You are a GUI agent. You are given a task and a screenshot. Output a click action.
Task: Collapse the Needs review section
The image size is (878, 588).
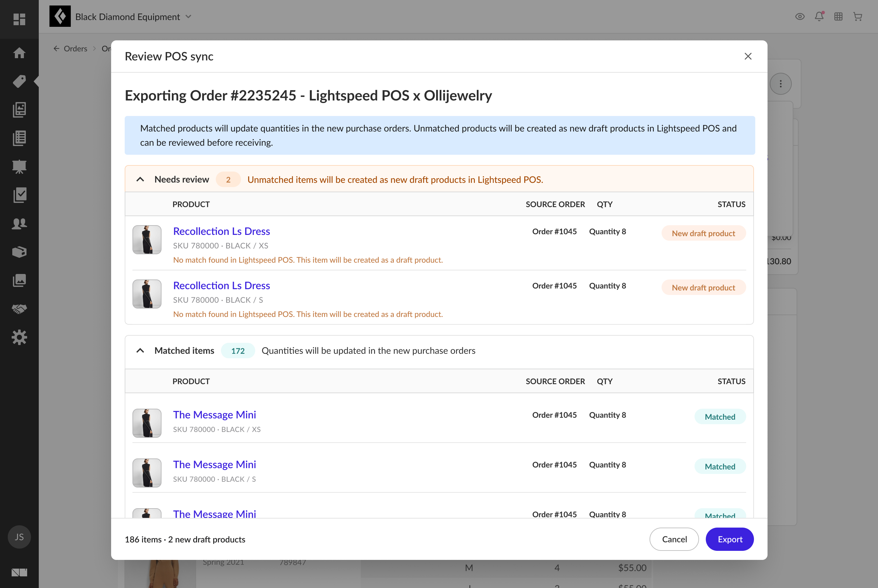coord(140,179)
